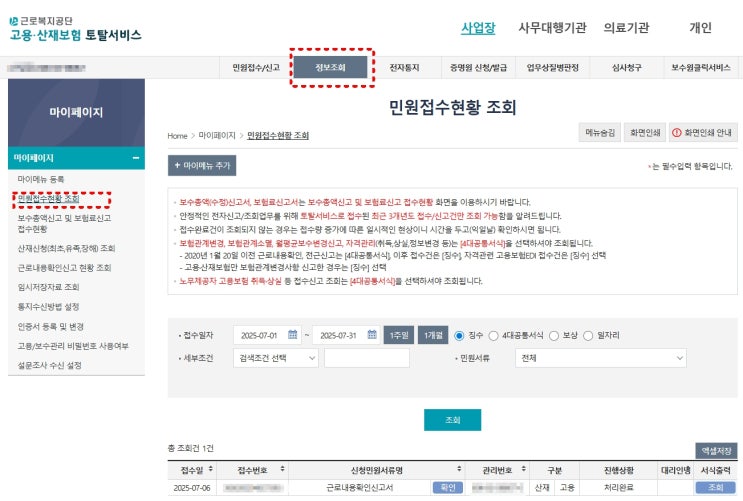
Task: Click 화면인쇄 button
Action: click(645, 132)
